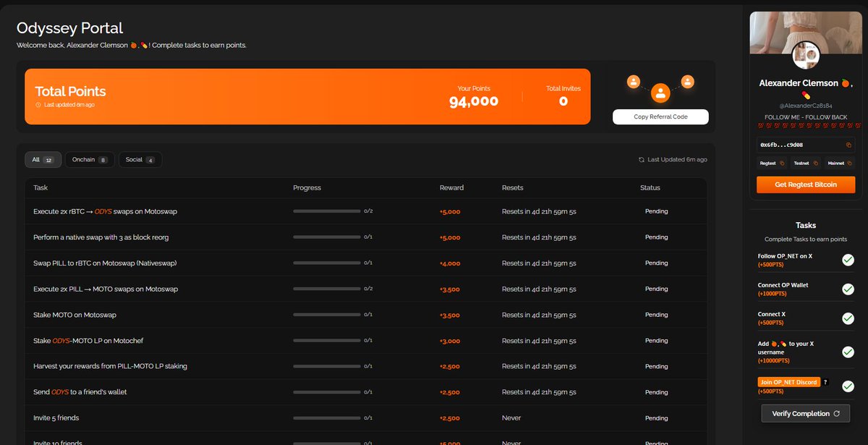Click the left user icon above Copy Referral Code
Image resolution: width=868 pixels, height=445 pixels.
tap(633, 82)
